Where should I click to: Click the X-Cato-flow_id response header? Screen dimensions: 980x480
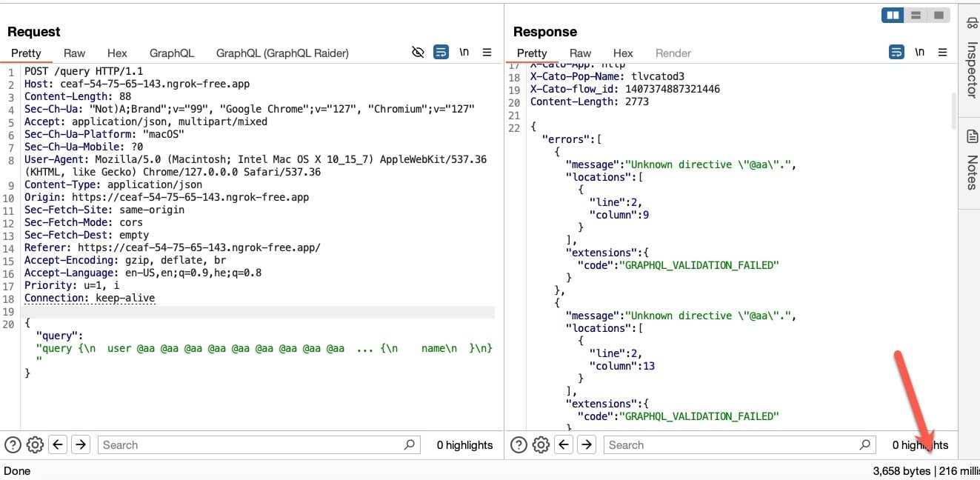click(x=625, y=89)
